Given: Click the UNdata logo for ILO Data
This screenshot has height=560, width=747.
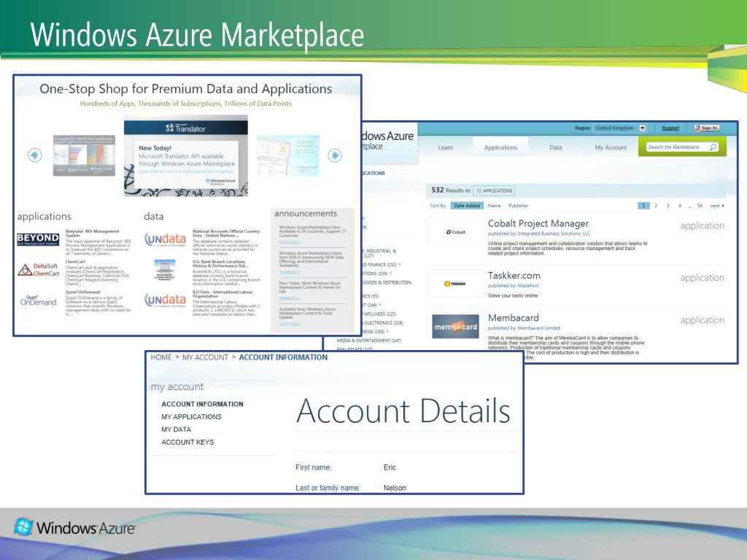Looking at the screenshot, I should coord(165,300).
